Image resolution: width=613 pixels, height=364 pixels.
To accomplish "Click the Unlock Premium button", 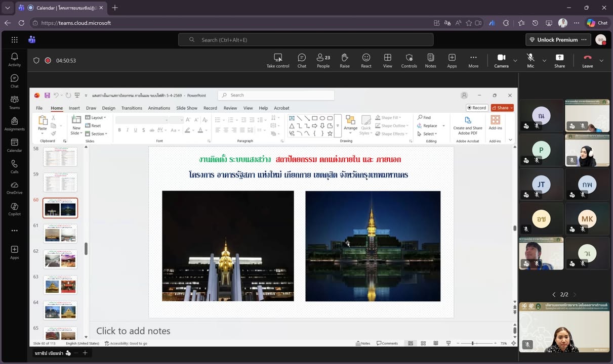I will tap(553, 40).
